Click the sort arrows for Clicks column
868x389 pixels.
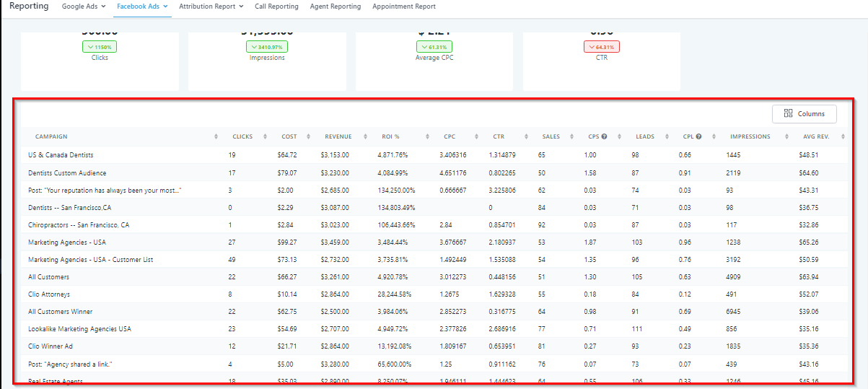(x=263, y=137)
